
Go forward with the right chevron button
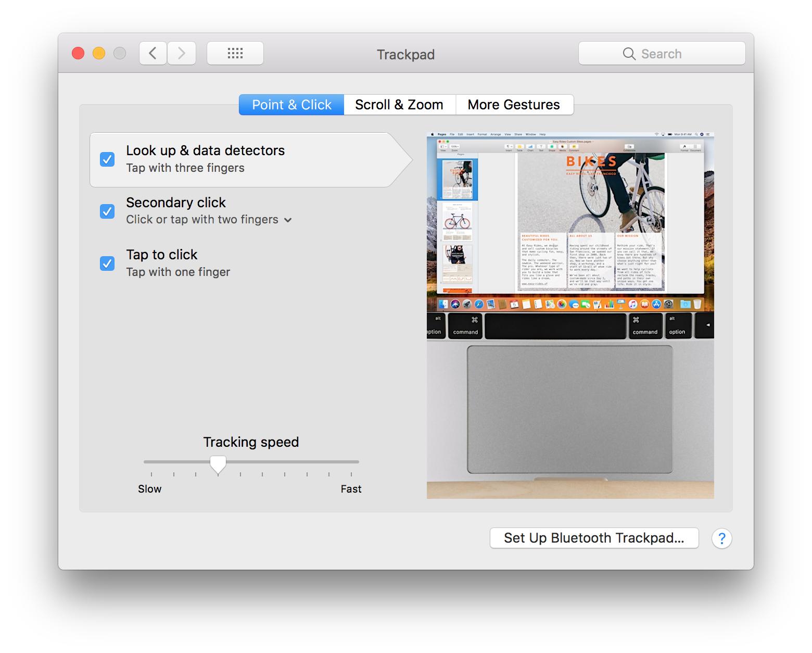click(182, 53)
